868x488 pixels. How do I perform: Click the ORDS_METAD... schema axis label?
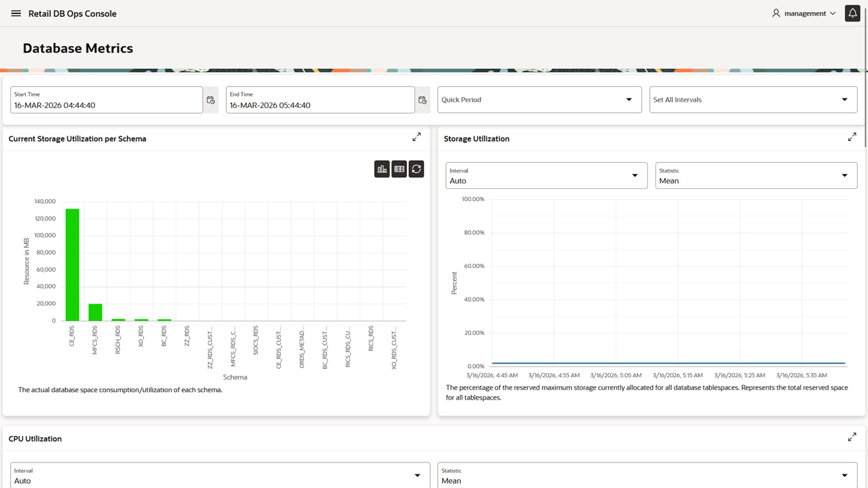click(x=302, y=348)
